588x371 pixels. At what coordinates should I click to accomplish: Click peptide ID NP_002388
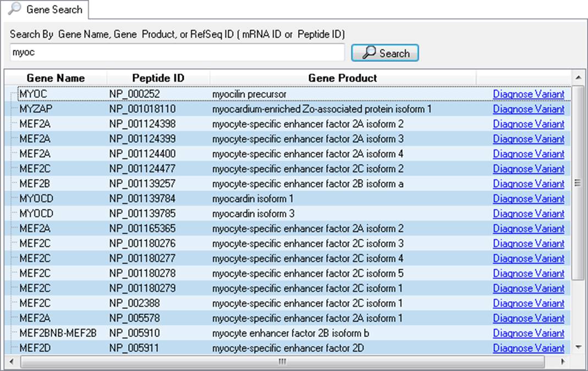coord(135,303)
